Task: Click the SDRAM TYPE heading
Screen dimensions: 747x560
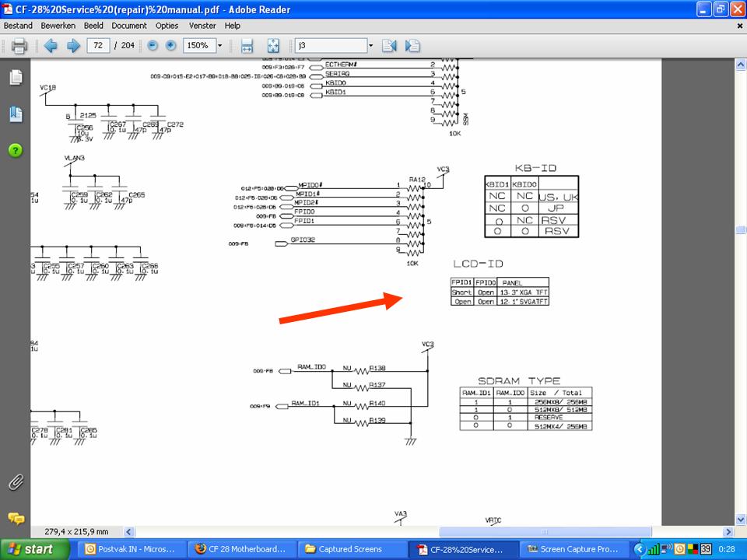Action: pos(519,381)
